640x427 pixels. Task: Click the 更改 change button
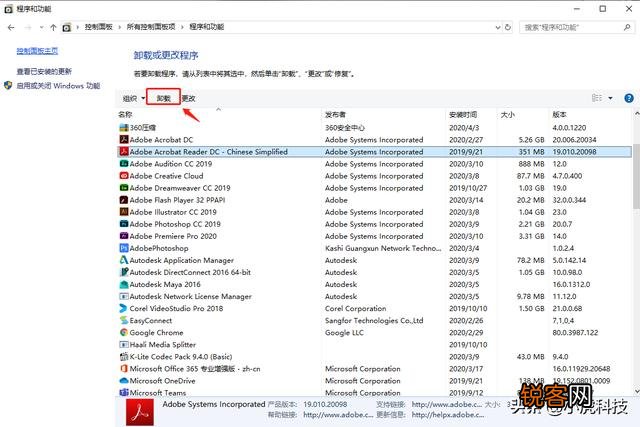(189, 98)
